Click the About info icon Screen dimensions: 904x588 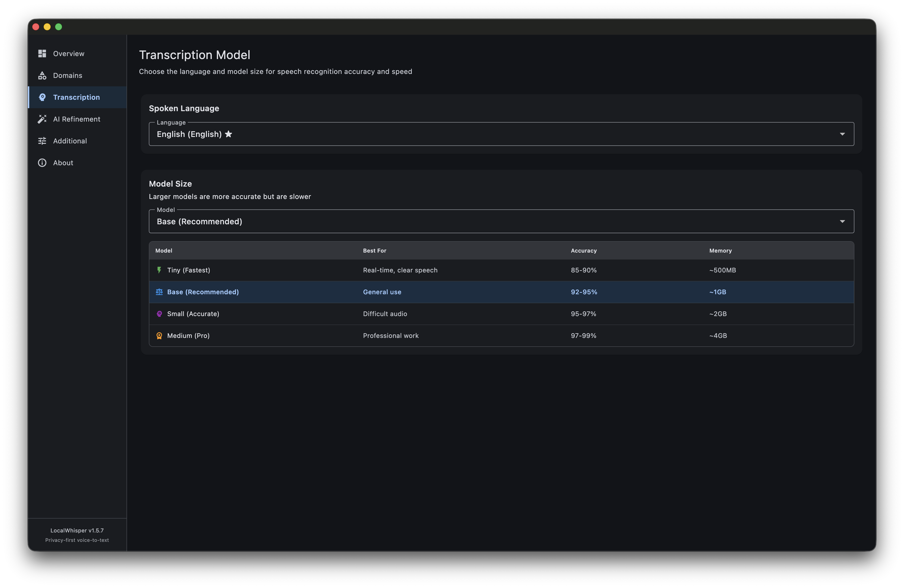click(42, 163)
